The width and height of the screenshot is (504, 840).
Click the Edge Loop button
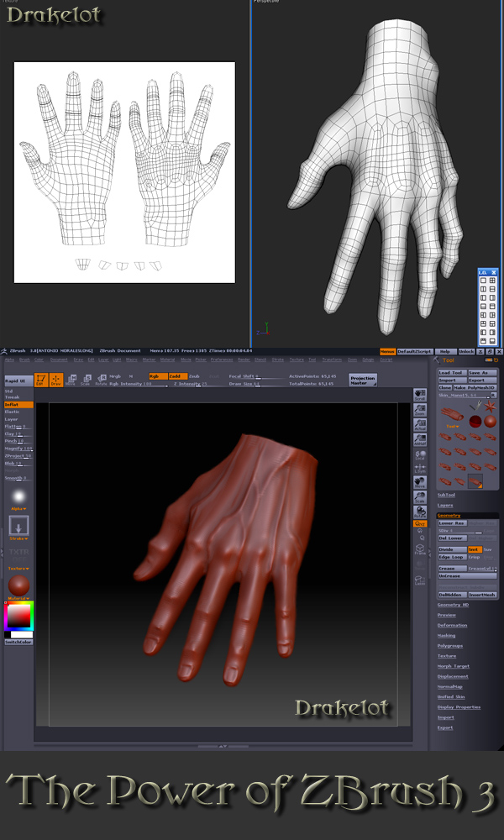coord(453,557)
